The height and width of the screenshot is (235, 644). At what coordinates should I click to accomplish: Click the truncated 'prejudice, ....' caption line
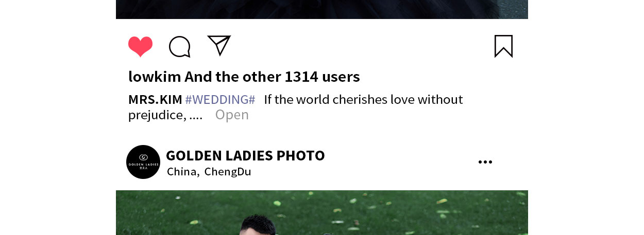(165, 115)
